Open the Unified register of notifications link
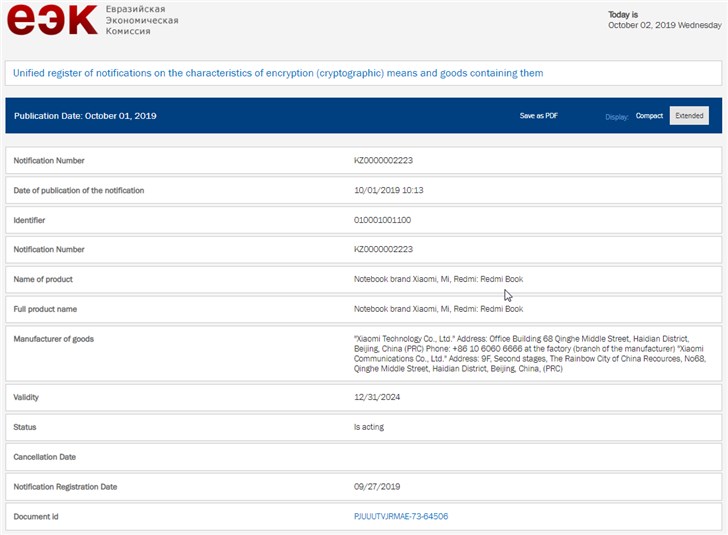 (278, 73)
